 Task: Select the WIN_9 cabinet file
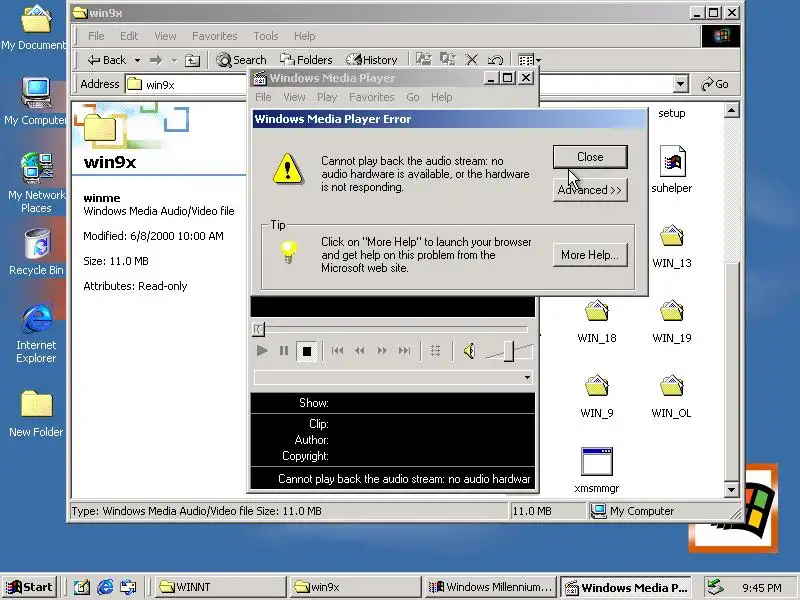point(596,396)
